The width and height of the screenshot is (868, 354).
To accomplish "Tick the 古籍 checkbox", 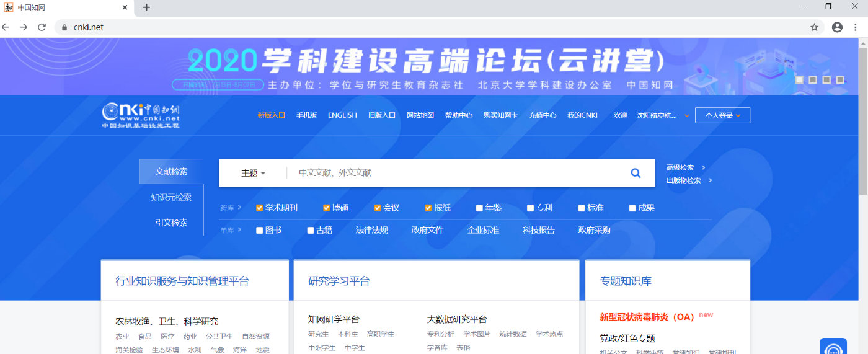I will point(311,231).
